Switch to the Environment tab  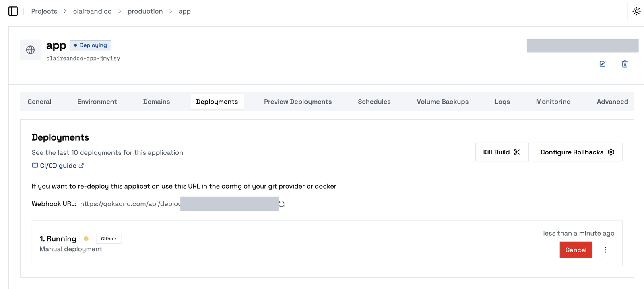(x=97, y=102)
